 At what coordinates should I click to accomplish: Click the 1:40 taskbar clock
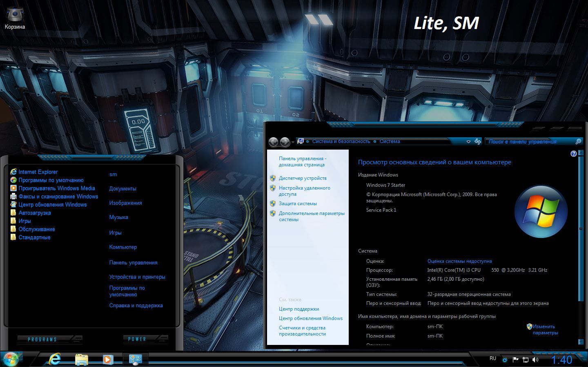coord(561,360)
